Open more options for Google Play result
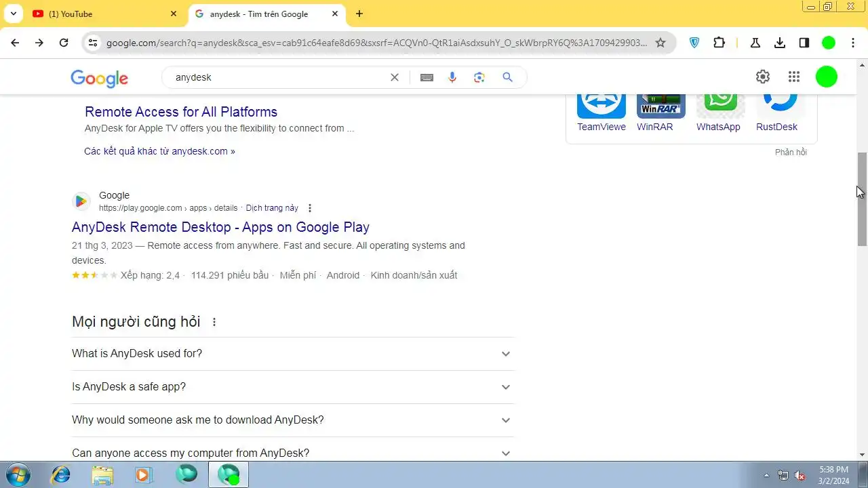 click(310, 208)
